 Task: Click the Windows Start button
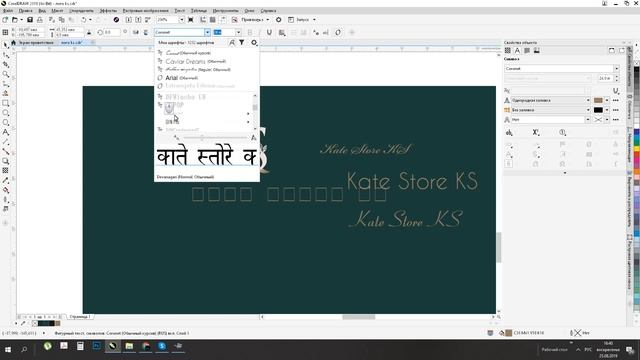point(8,349)
